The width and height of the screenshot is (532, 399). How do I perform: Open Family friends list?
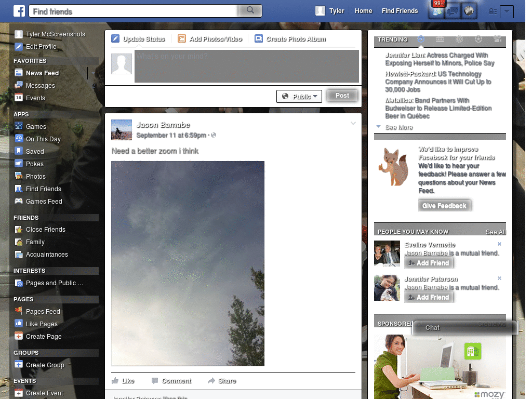tap(30, 242)
